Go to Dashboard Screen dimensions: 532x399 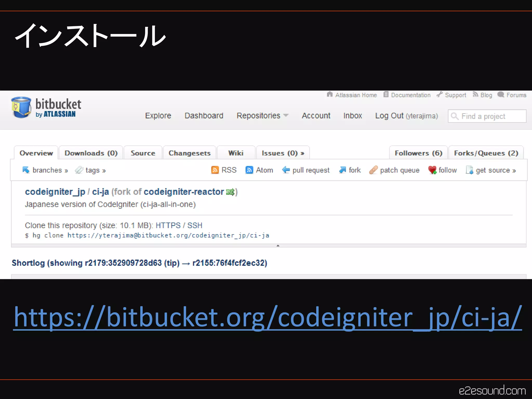[x=204, y=116]
